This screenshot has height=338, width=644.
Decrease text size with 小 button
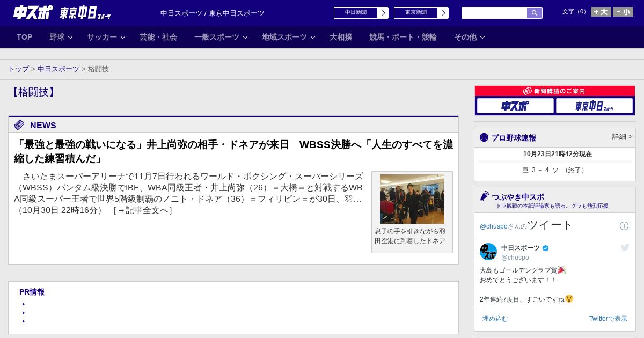pyautogui.click(x=623, y=12)
